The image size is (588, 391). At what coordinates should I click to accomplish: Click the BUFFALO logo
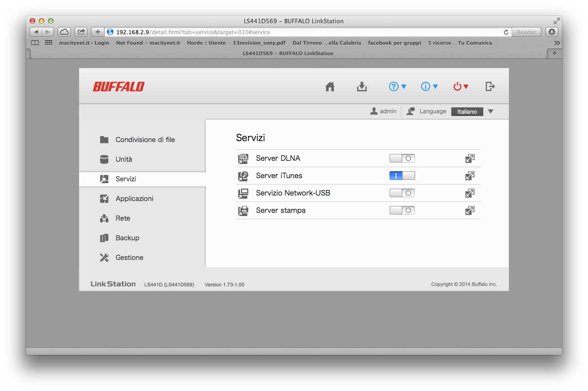118,86
